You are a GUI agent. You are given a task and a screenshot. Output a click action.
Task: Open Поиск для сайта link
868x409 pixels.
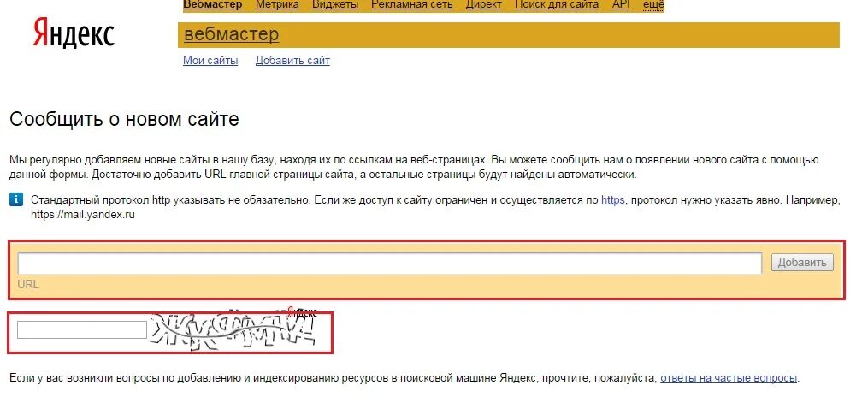pos(557,5)
